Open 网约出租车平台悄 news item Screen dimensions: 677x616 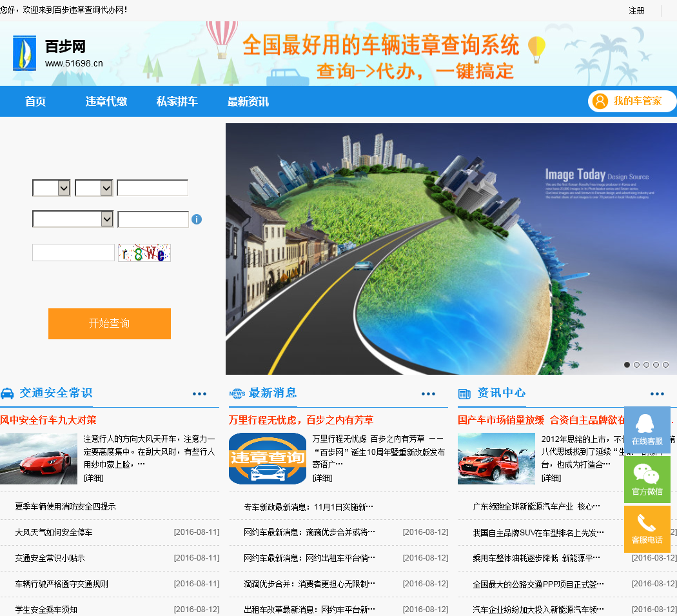pyautogui.click(x=309, y=558)
